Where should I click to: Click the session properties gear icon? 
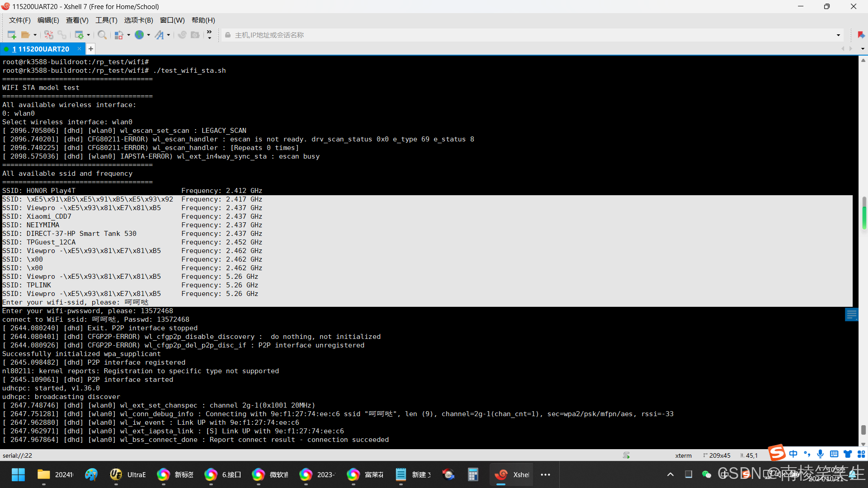[79, 35]
